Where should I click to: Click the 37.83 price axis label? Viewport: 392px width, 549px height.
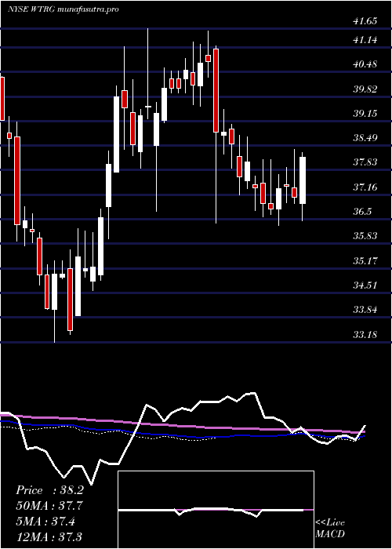coord(365,162)
